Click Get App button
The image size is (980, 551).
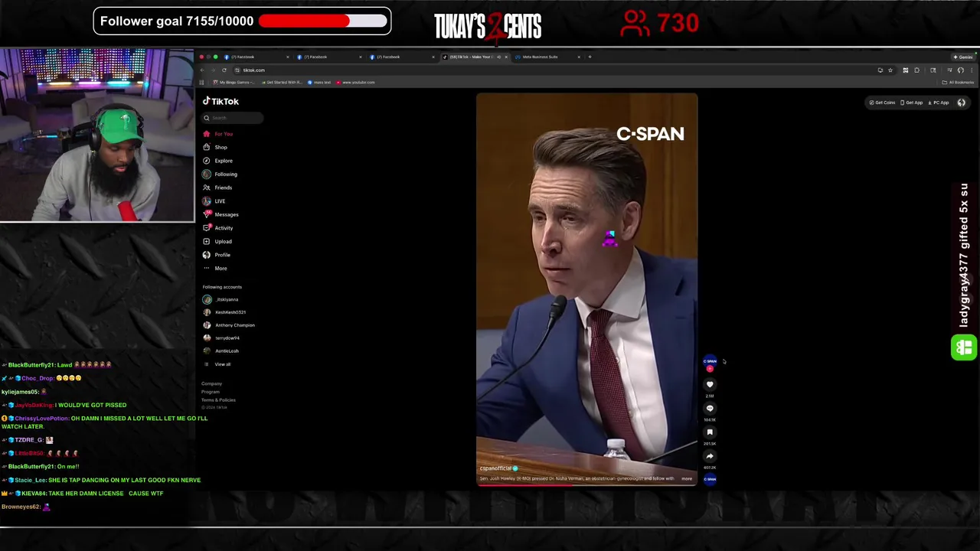click(911, 103)
